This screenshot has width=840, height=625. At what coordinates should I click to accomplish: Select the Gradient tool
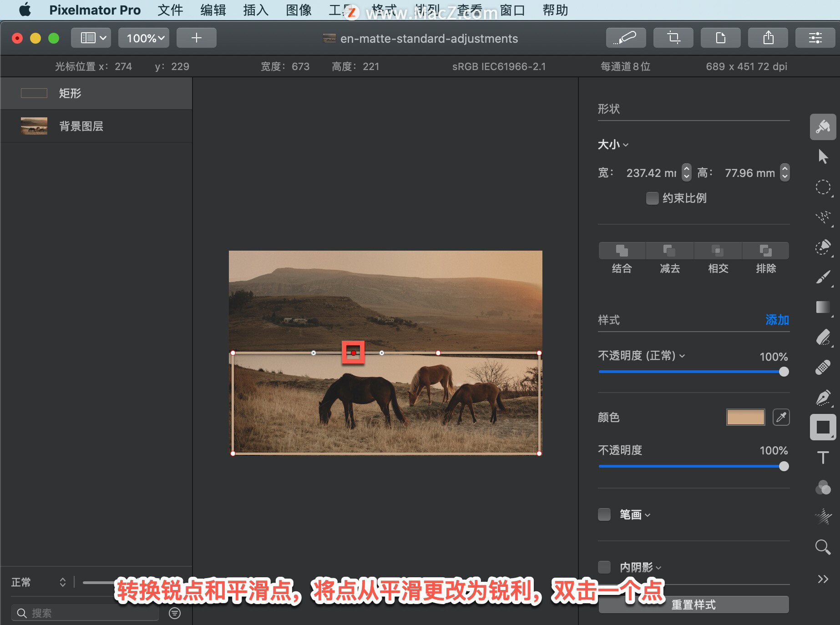pyautogui.click(x=823, y=307)
